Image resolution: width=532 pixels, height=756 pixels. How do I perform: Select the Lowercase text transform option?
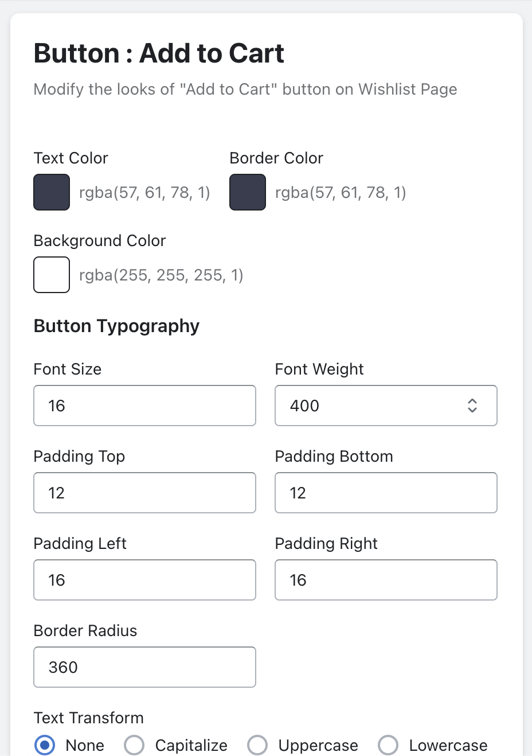tap(388, 745)
